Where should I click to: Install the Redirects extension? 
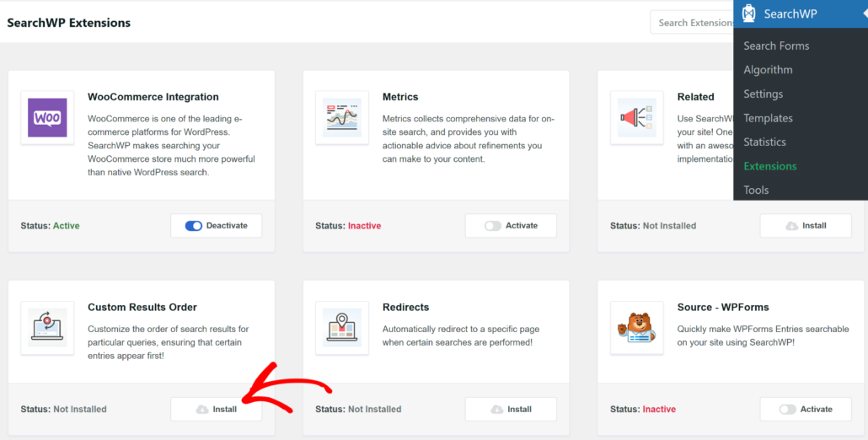511,410
